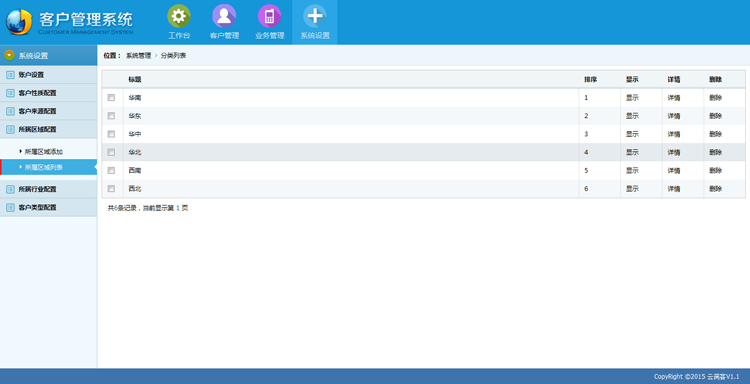Open 详情 for the 华南 row
Screen dimensions: 750x384
(x=674, y=98)
